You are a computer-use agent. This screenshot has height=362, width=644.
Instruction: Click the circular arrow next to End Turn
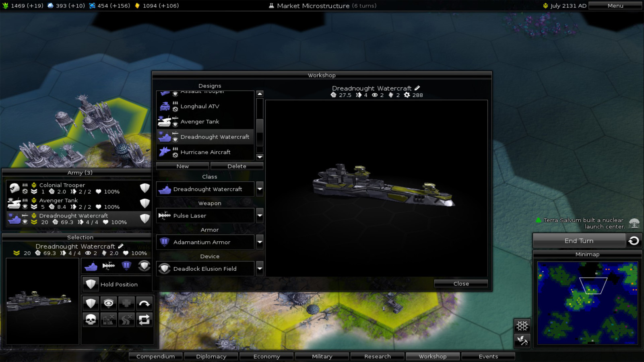[x=634, y=241]
